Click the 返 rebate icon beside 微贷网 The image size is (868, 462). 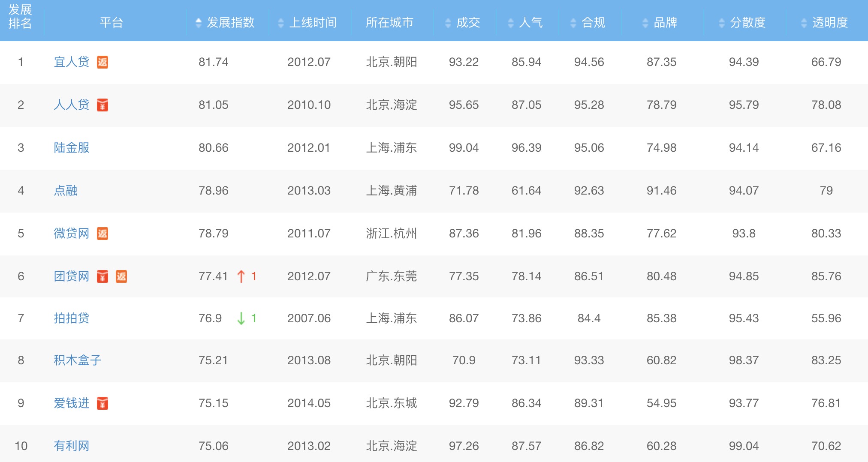pos(102,234)
